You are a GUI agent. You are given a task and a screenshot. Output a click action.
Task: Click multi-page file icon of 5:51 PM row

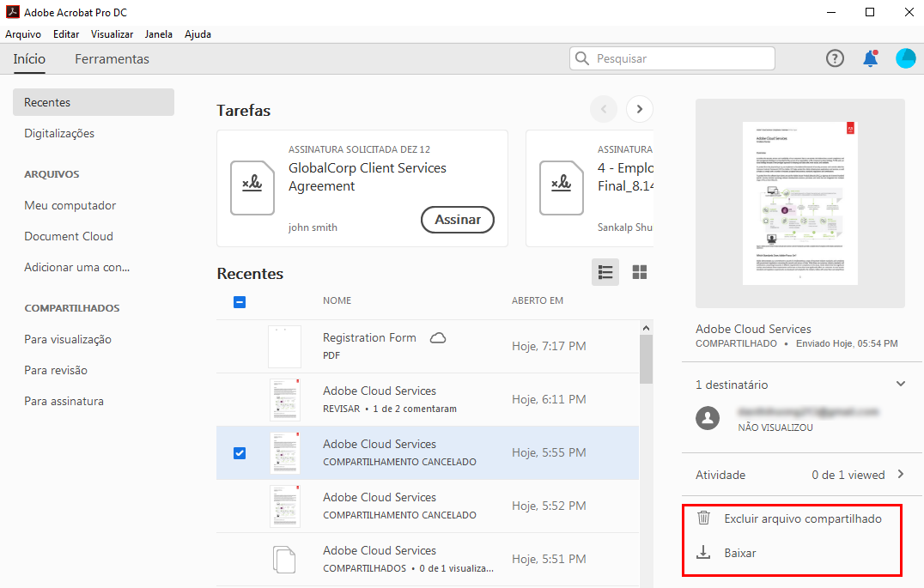[x=284, y=559]
